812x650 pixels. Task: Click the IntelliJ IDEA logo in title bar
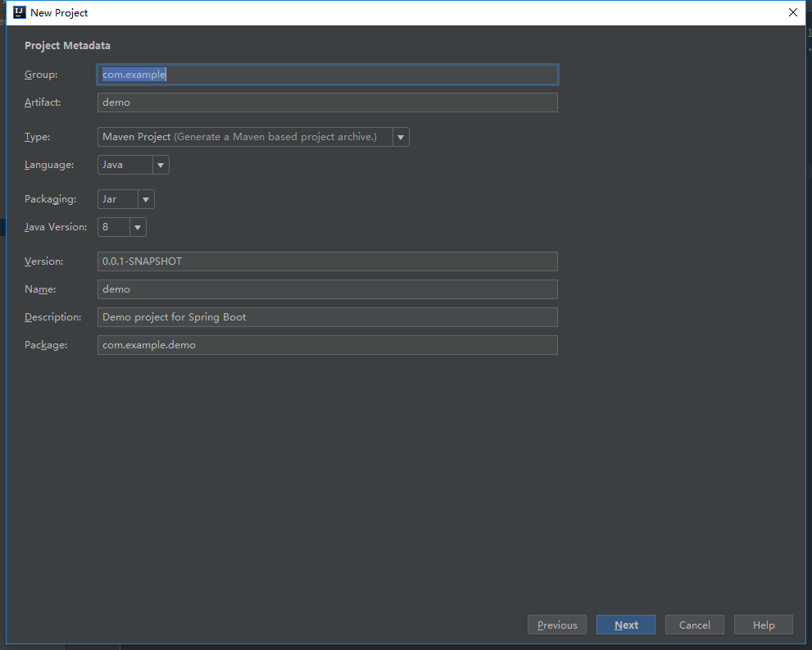tap(19, 12)
